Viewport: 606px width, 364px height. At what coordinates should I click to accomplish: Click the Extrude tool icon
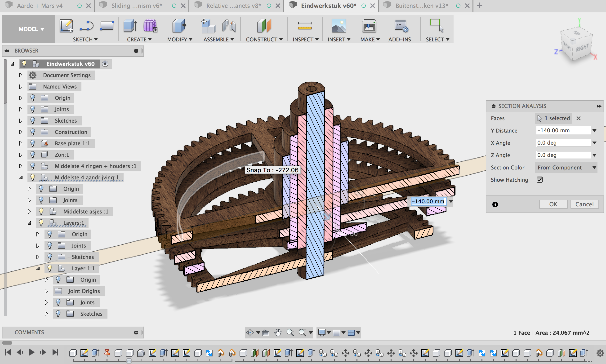click(130, 26)
